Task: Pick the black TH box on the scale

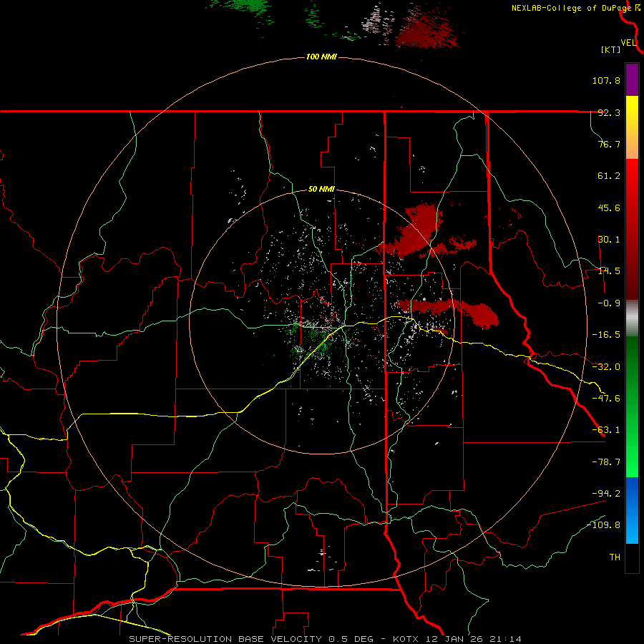Action: 632,558
